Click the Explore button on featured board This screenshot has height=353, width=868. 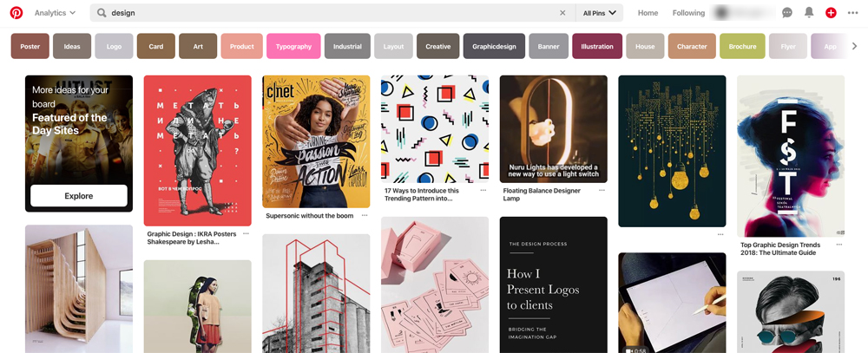click(79, 196)
